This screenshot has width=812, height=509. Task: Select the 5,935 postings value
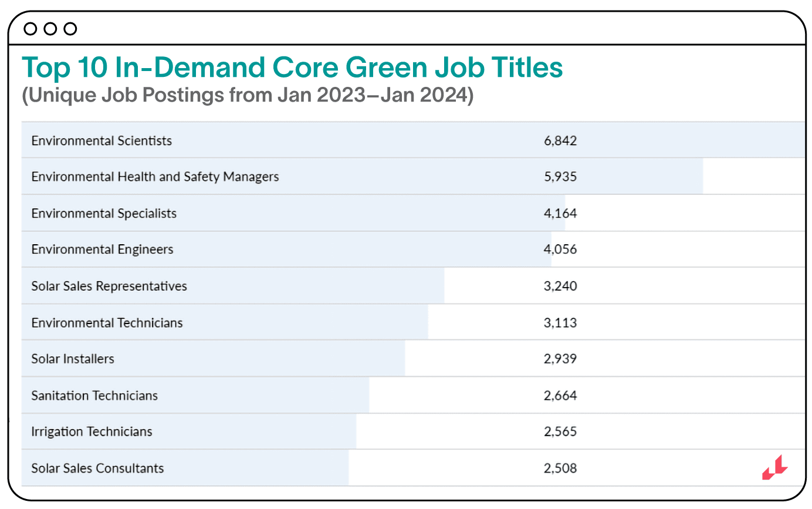[x=560, y=177]
